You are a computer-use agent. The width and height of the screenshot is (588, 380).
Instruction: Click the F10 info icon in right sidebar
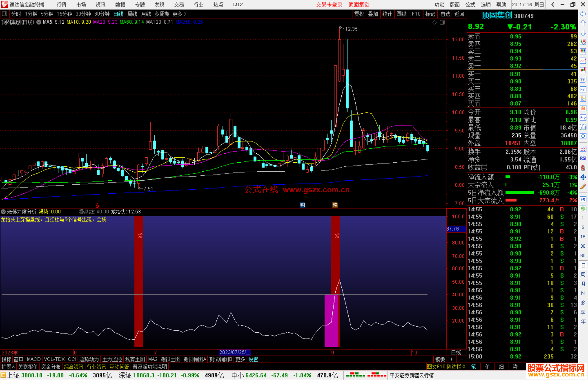pyautogui.click(x=583, y=90)
